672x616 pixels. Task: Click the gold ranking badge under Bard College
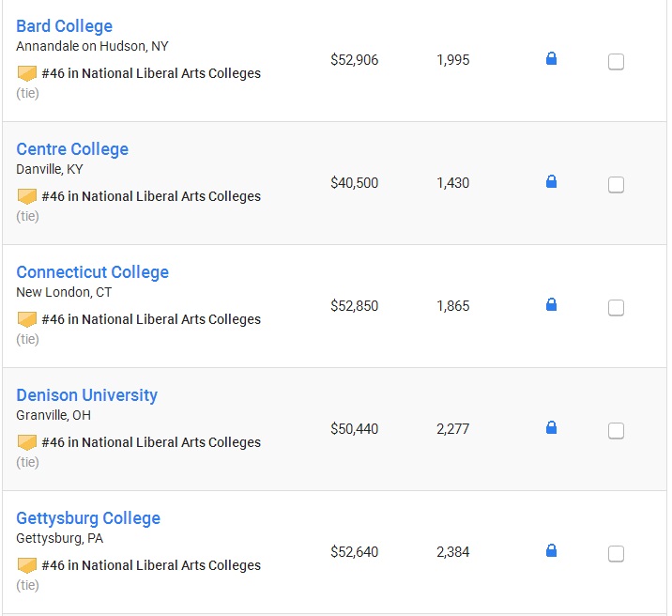pos(26,73)
